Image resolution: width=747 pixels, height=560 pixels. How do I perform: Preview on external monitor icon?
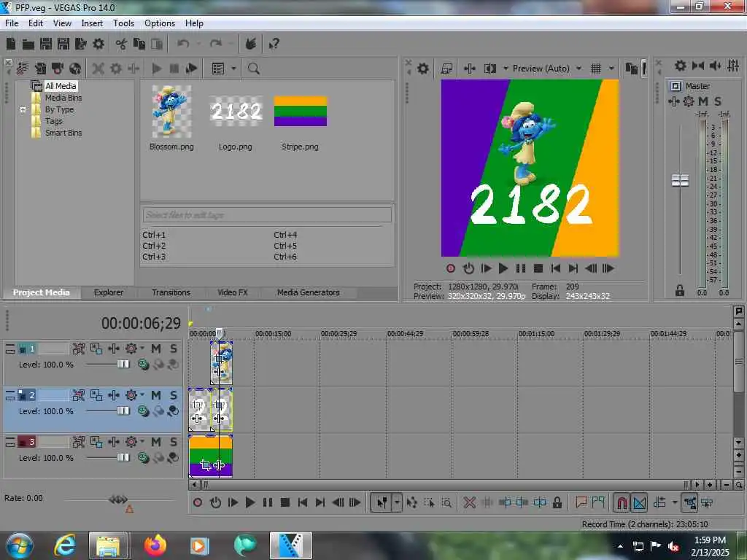click(446, 69)
